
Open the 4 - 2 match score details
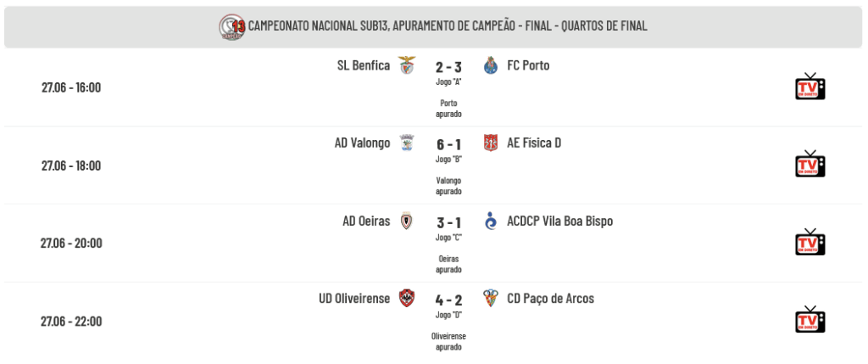(448, 300)
